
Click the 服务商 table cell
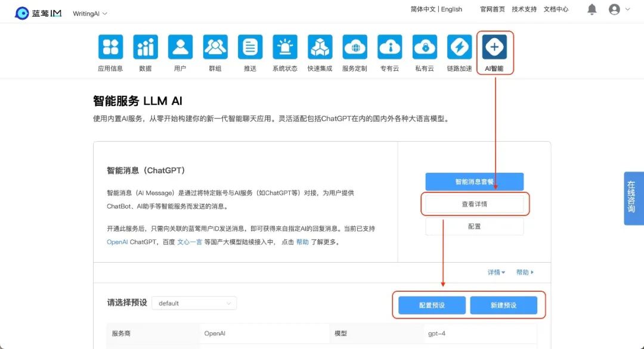154,334
